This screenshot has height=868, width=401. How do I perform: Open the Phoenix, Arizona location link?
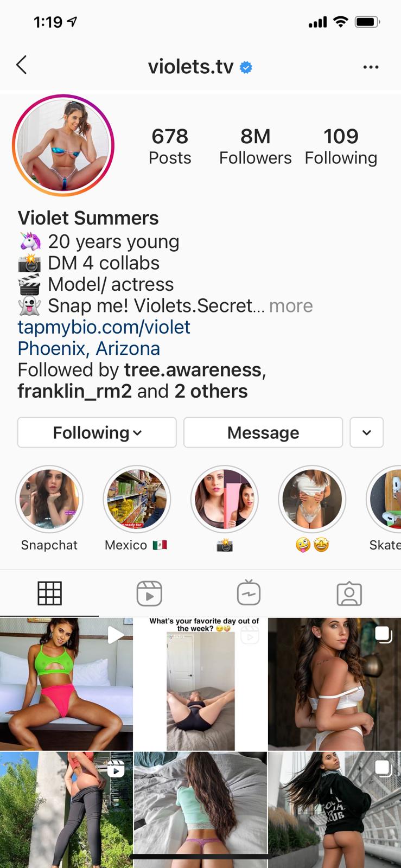tap(89, 348)
